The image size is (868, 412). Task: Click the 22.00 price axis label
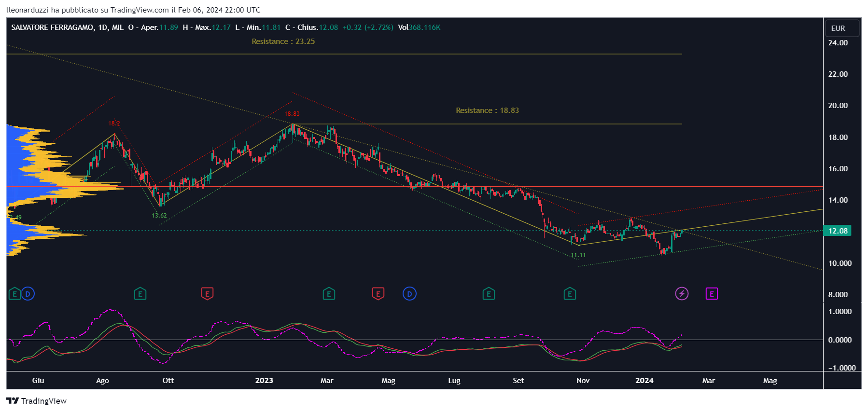click(838, 74)
